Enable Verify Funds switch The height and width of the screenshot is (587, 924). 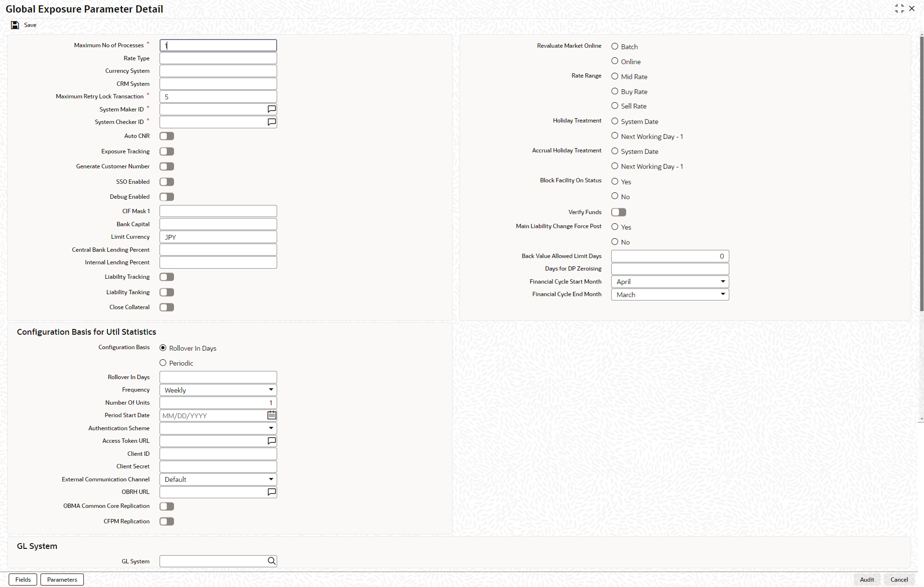(618, 212)
